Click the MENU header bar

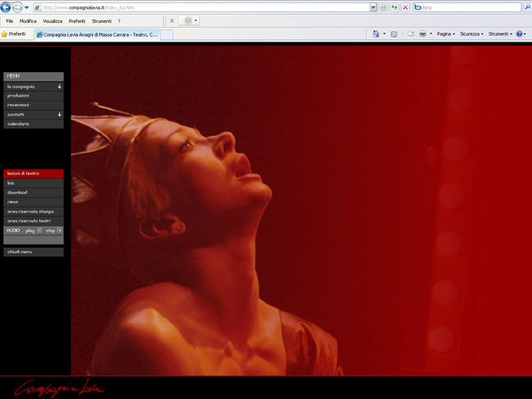34,76
